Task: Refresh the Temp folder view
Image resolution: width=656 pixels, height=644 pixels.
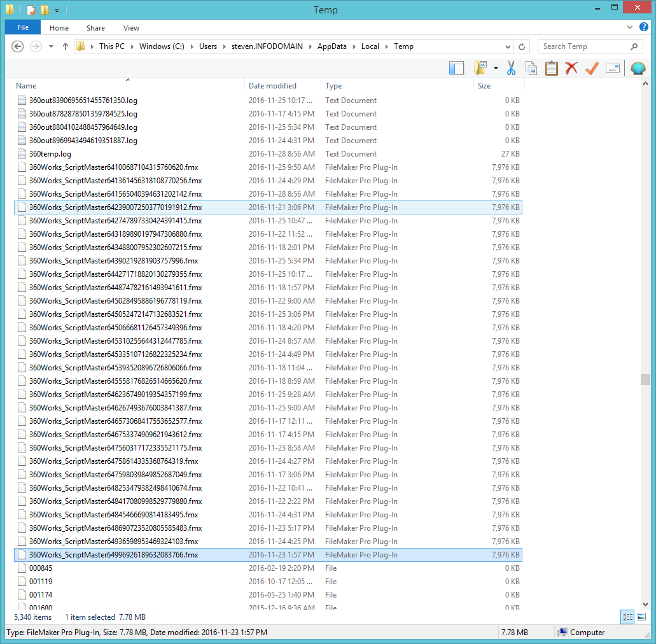Action: tap(522, 46)
